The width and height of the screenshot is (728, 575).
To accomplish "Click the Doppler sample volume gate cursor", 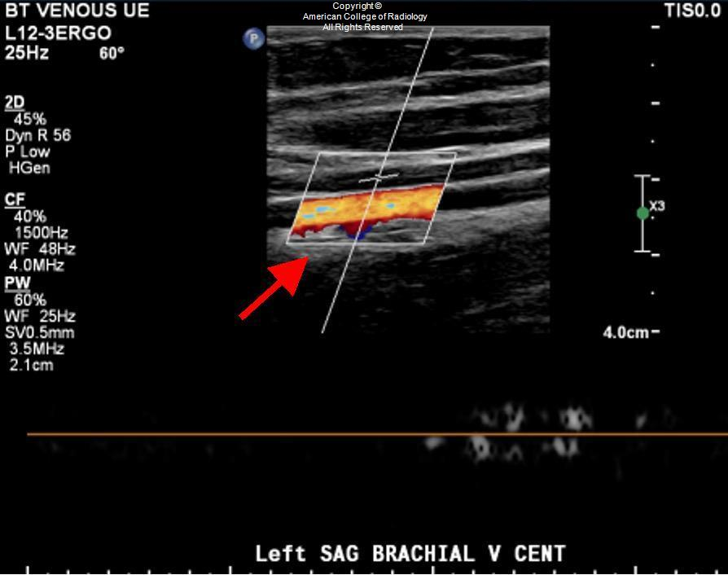I will click(x=379, y=177).
